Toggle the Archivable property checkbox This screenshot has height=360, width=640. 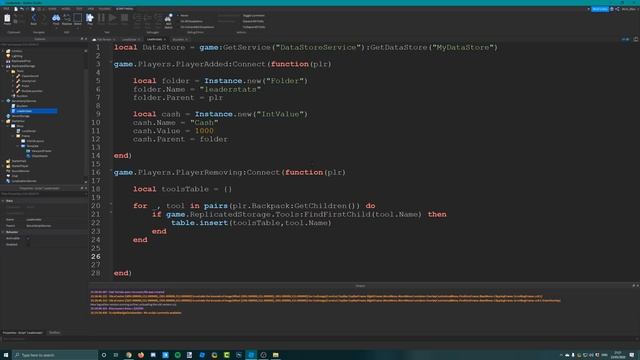(28, 238)
